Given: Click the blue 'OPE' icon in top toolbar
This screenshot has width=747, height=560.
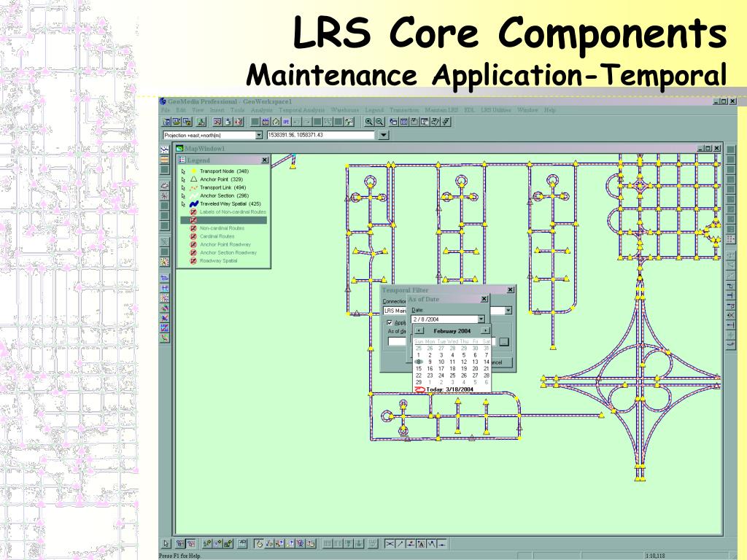Looking at the screenshot, I should coord(286,122).
